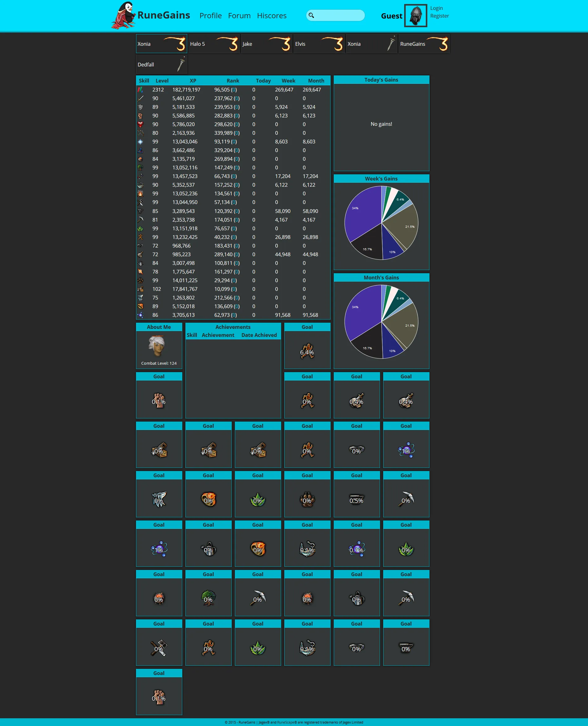This screenshot has height=726, width=588.
Task: Click the Login link
Action: 436,8
